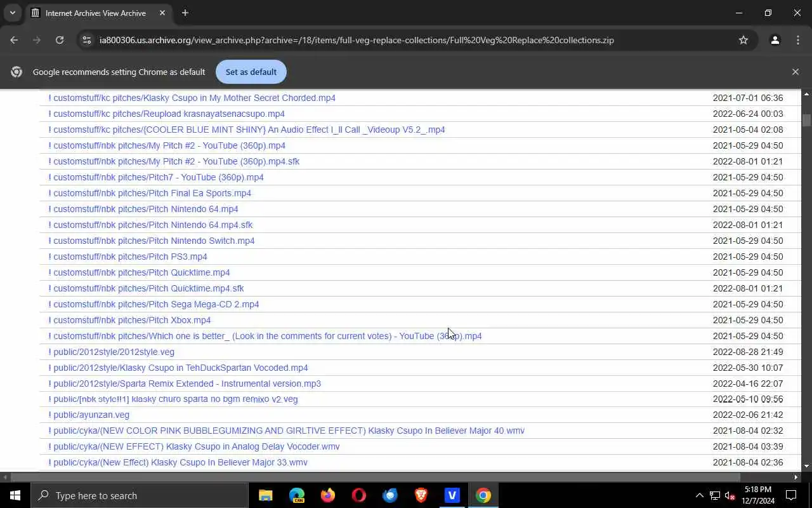Image resolution: width=812 pixels, height=508 pixels.
Task: Open Pitch Quicktime.mp4.sfk link
Action: tap(147, 288)
